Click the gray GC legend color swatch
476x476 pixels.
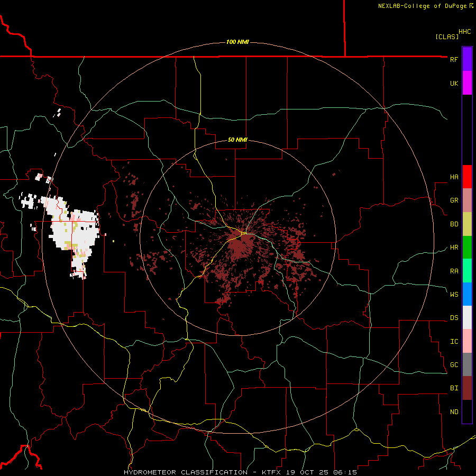pos(467,364)
